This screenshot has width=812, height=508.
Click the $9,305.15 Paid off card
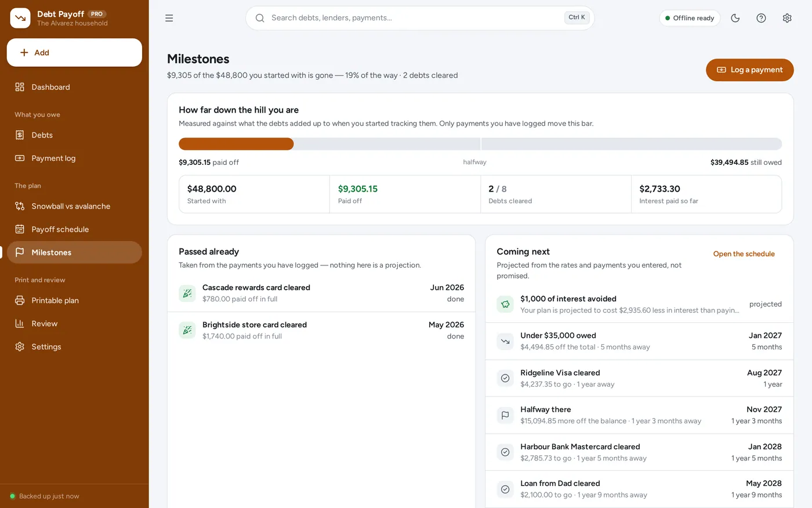coord(405,194)
